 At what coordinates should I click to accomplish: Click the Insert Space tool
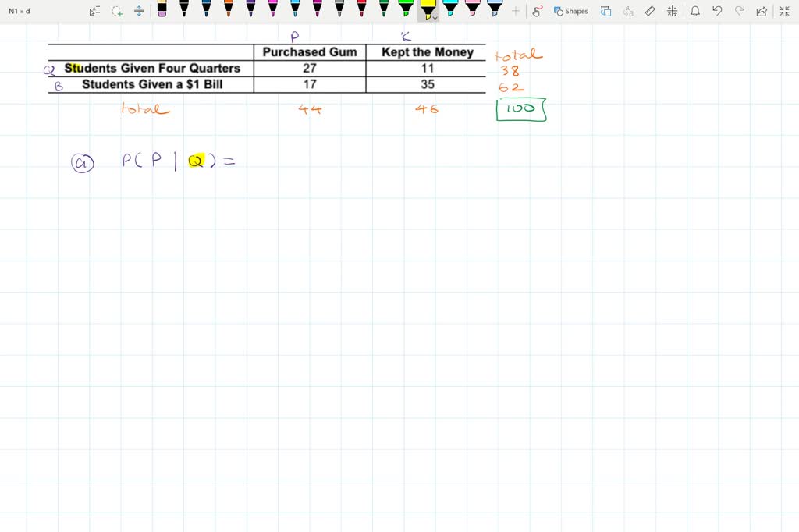139,11
